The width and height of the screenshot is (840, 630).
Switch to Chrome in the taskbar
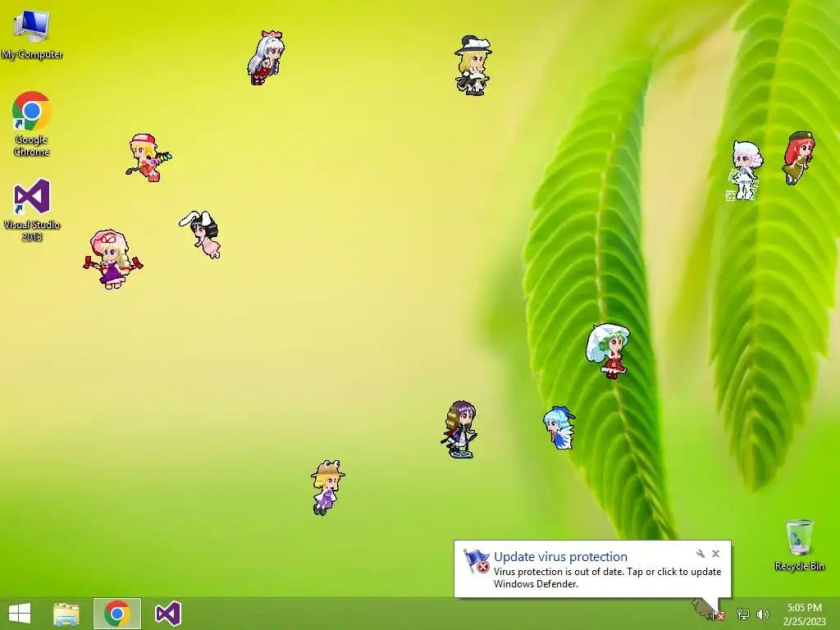click(117, 614)
